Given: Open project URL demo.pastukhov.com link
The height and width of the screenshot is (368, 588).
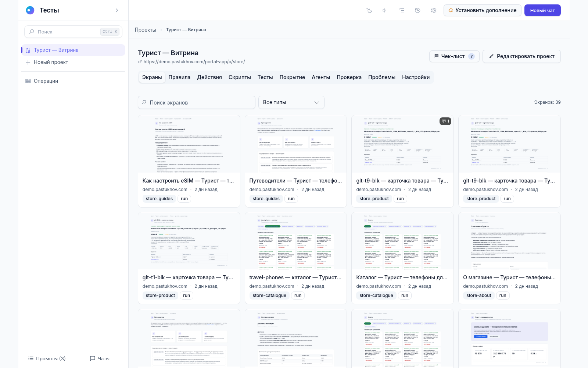Looking at the screenshot, I should [194, 62].
